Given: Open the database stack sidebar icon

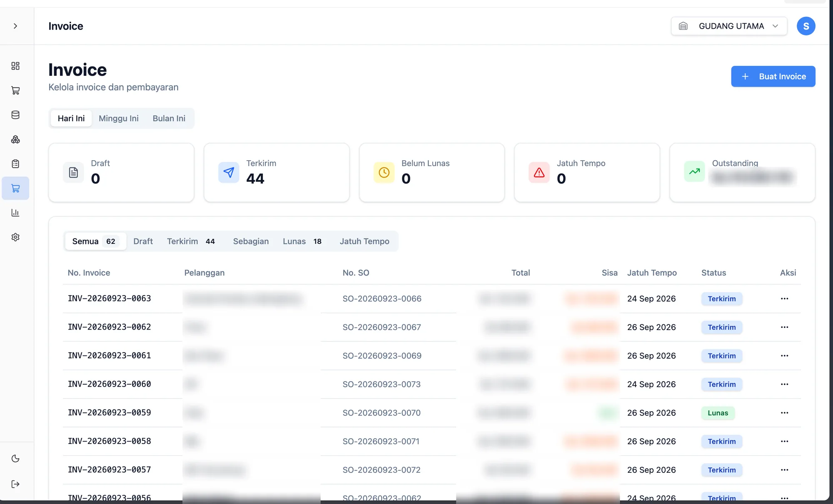Looking at the screenshot, I should 15,115.
